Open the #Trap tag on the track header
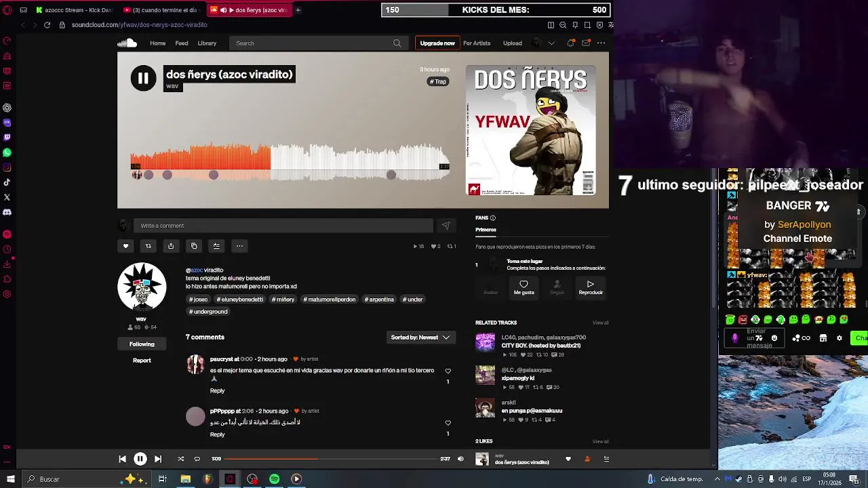The width and height of the screenshot is (868, 488). coord(438,81)
